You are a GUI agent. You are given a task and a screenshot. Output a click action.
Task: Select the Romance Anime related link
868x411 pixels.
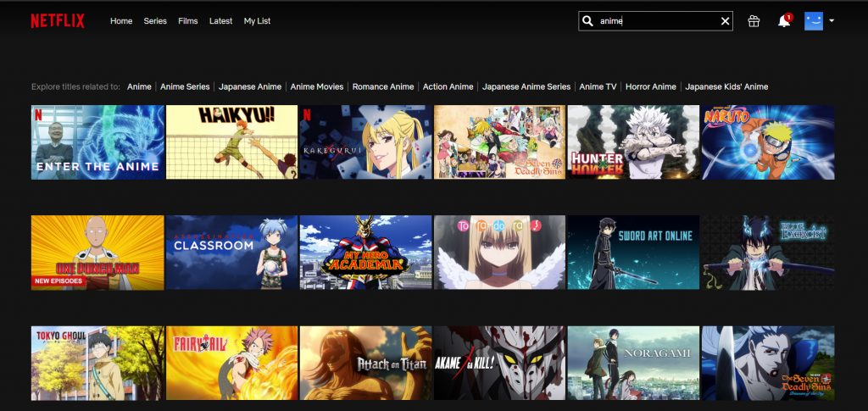coord(383,86)
